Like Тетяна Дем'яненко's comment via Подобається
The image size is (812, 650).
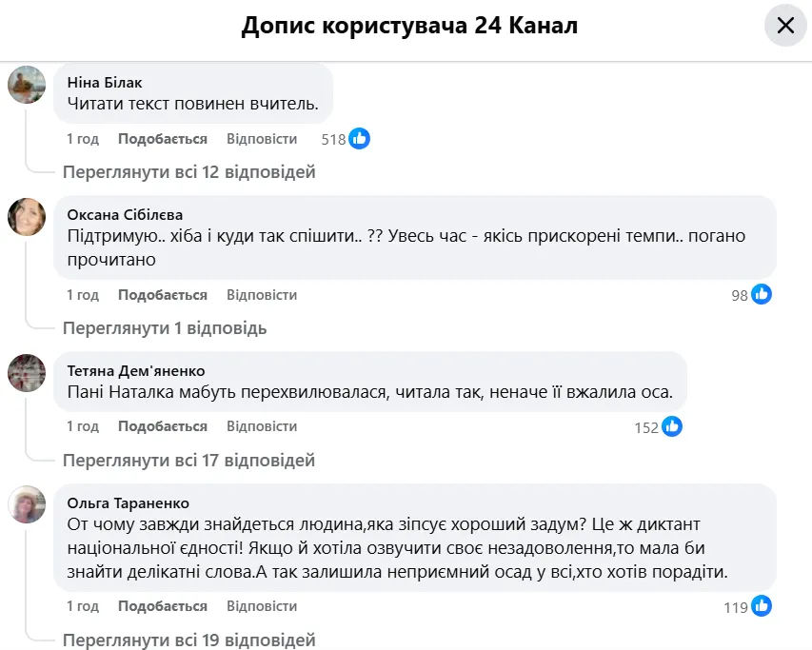click(162, 427)
